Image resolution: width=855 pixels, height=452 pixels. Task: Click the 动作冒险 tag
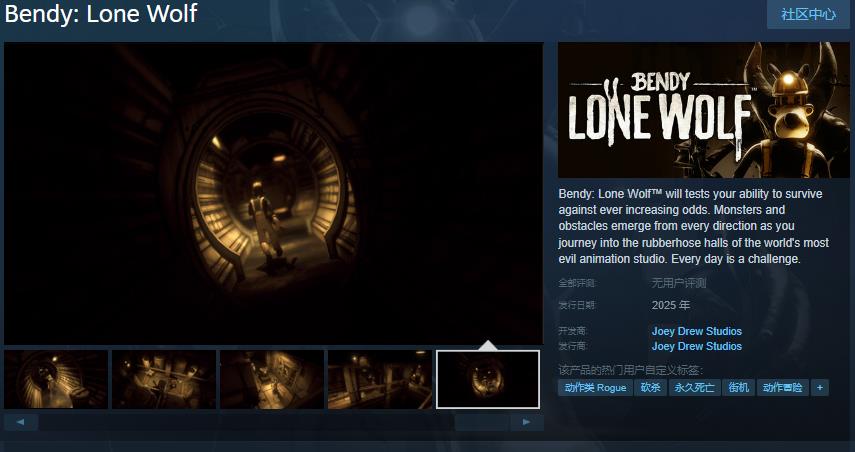(782, 388)
